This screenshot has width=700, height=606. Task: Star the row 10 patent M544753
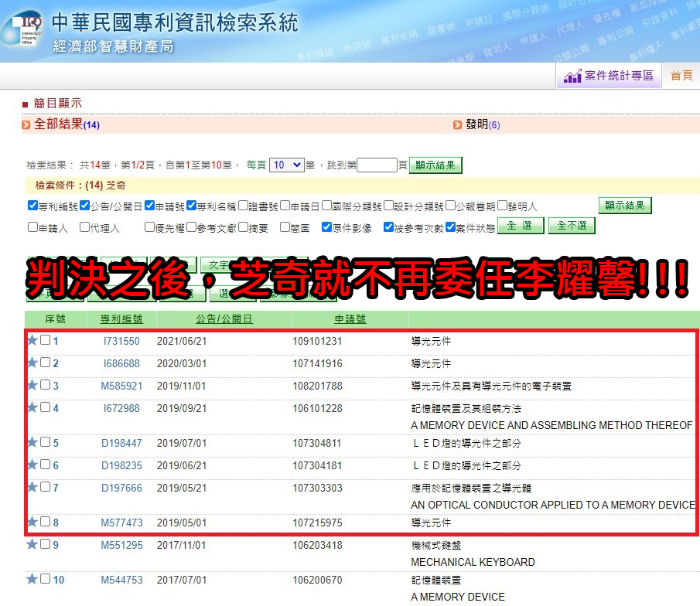tap(32, 579)
